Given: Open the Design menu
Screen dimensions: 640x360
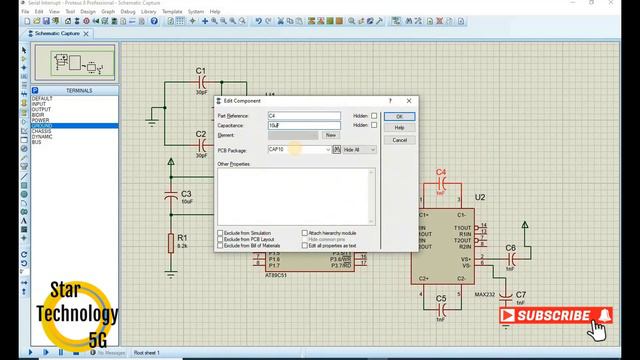Looking at the screenshot, I should coord(88,11).
